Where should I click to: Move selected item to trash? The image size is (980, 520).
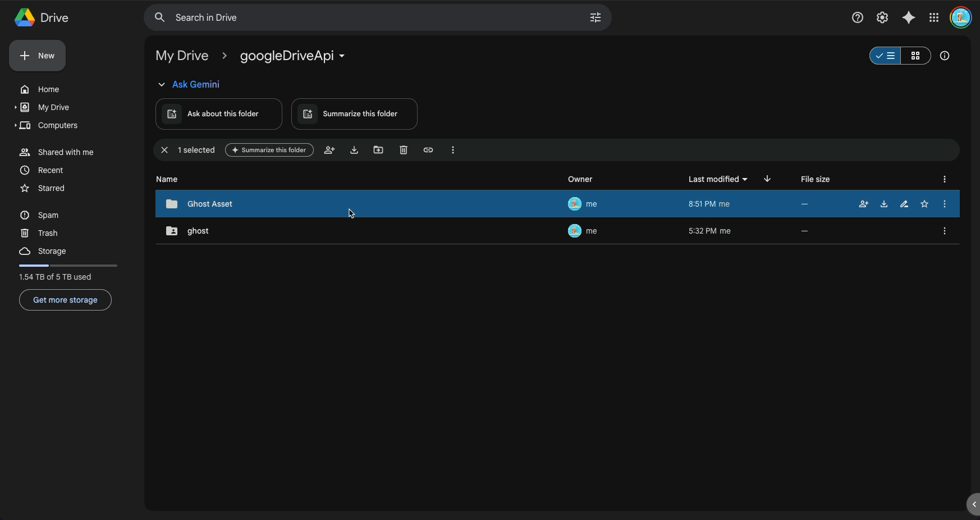(404, 150)
